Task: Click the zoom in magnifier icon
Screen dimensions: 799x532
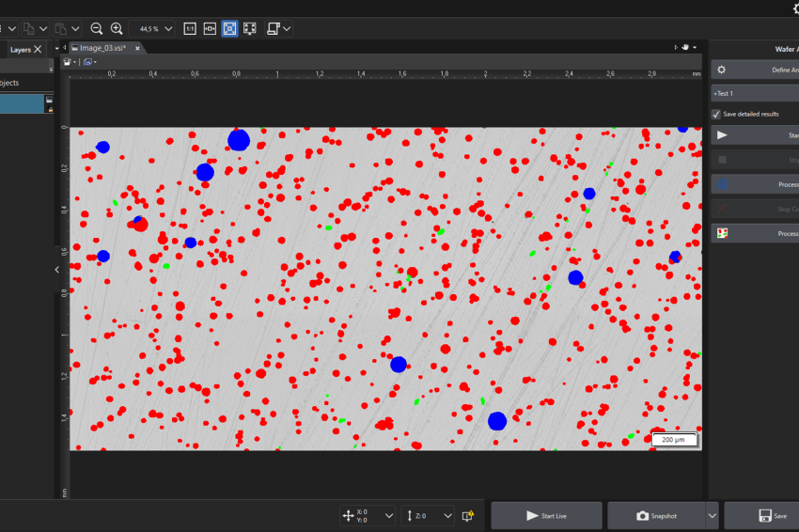Action: tap(117, 28)
